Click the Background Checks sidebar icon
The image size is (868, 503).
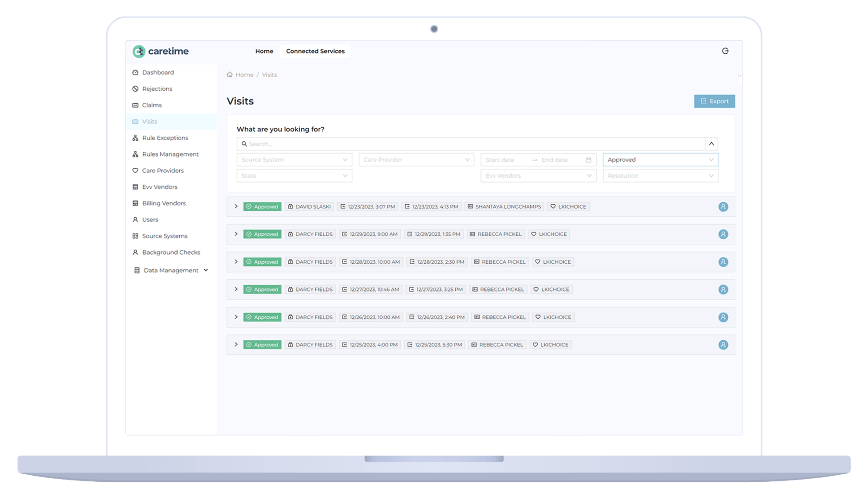[135, 252]
